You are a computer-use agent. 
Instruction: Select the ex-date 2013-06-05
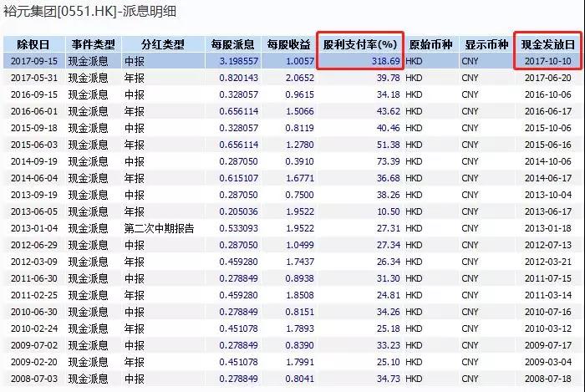34,211
